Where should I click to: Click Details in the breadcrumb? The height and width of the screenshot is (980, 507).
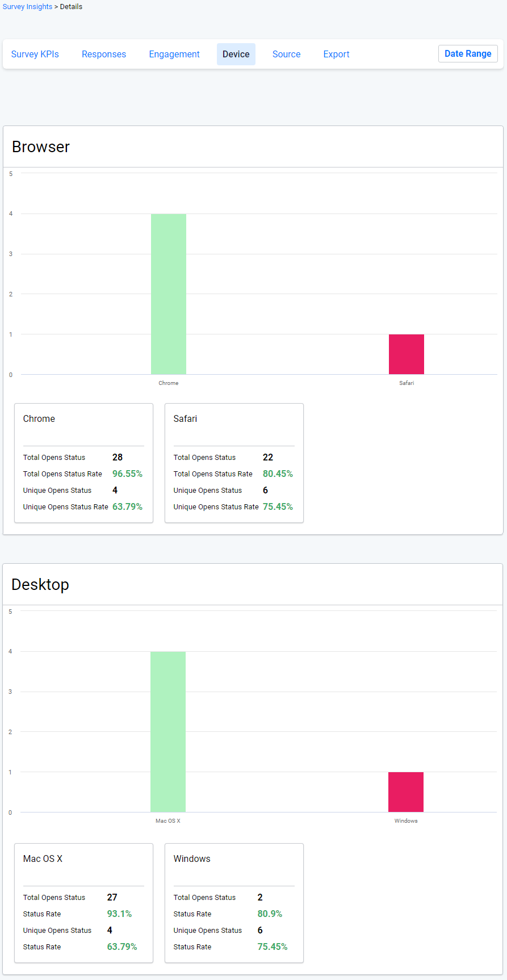(71, 7)
